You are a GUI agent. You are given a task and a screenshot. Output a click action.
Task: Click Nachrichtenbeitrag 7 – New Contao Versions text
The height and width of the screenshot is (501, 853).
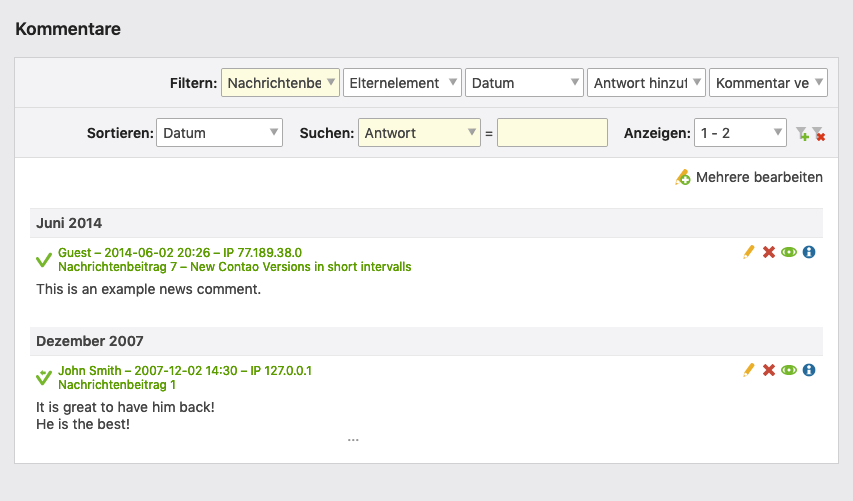tap(234, 267)
